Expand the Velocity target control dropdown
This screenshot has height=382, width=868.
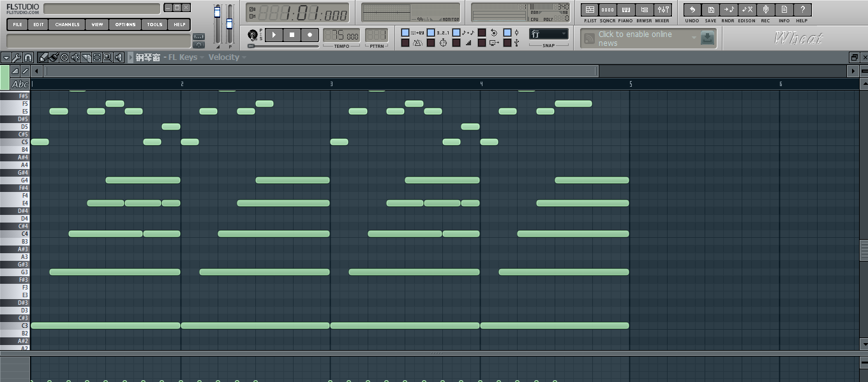click(227, 57)
